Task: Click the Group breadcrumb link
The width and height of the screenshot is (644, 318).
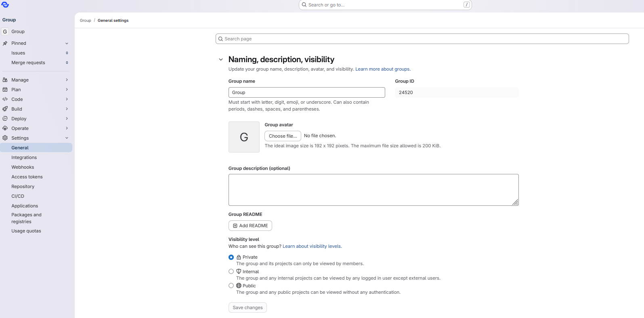Action: pyautogui.click(x=86, y=21)
